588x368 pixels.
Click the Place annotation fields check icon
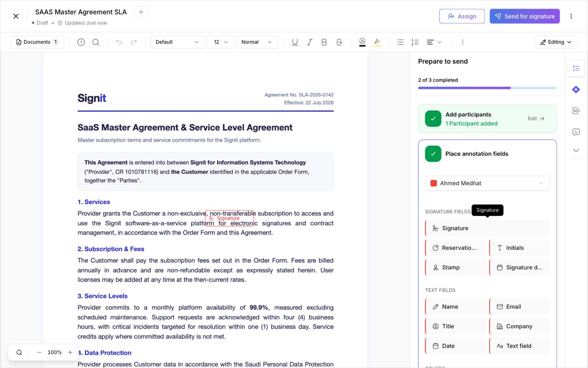point(433,154)
